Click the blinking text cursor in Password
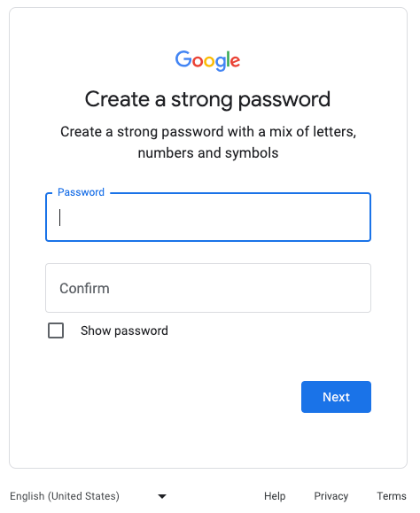This screenshot has height=513, width=420. pyautogui.click(x=60, y=218)
